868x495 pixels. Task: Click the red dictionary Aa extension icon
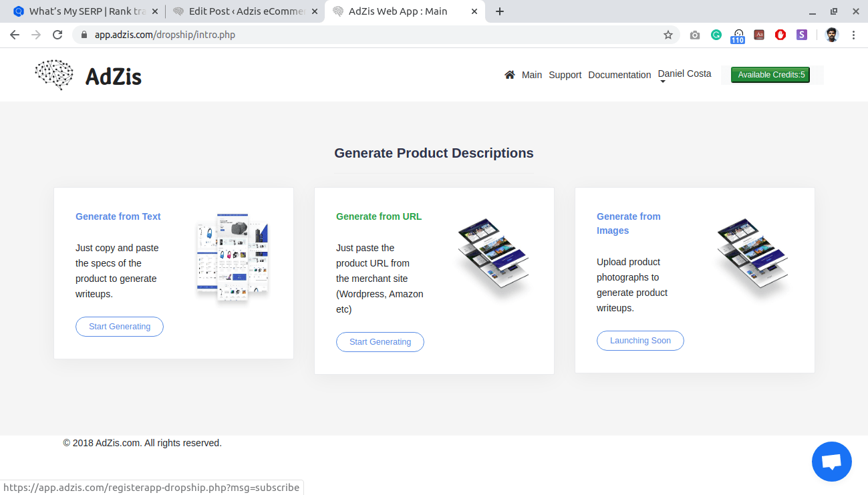(x=759, y=35)
